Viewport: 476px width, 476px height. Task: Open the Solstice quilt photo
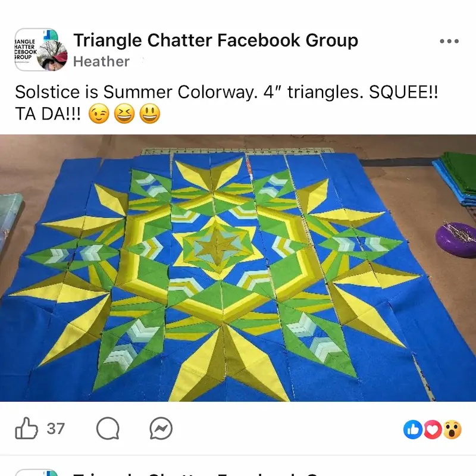tap(238, 268)
